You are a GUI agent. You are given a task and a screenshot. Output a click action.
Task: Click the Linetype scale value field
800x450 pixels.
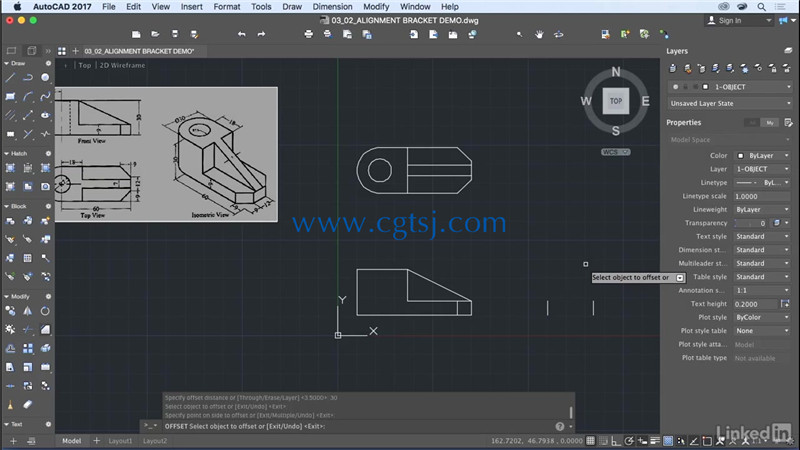pyautogui.click(x=763, y=196)
